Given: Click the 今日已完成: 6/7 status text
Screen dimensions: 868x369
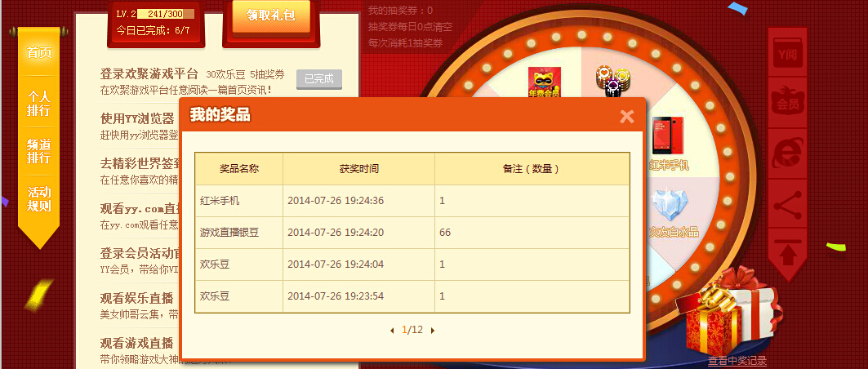Looking at the screenshot, I should (x=154, y=30).
